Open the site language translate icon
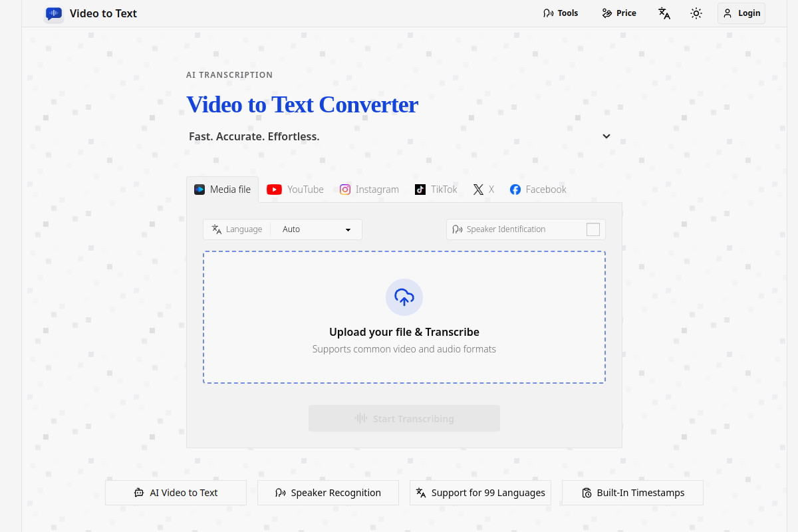 coord(664,13)
